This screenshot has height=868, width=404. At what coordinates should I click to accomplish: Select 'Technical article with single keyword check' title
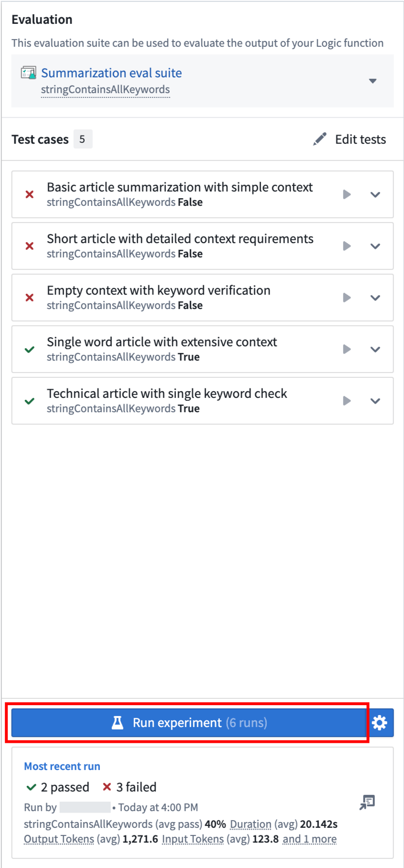pos(167,394)
